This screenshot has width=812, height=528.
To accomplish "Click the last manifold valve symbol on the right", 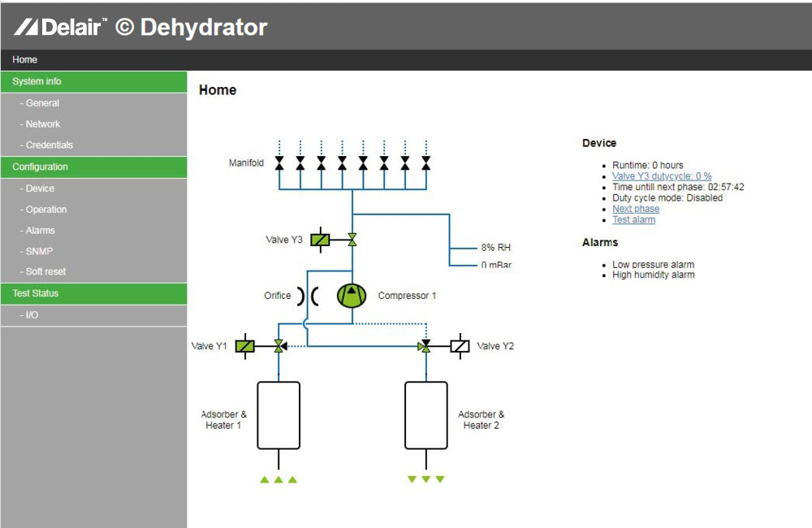I will pyautogui.click(x=425, y=163).
